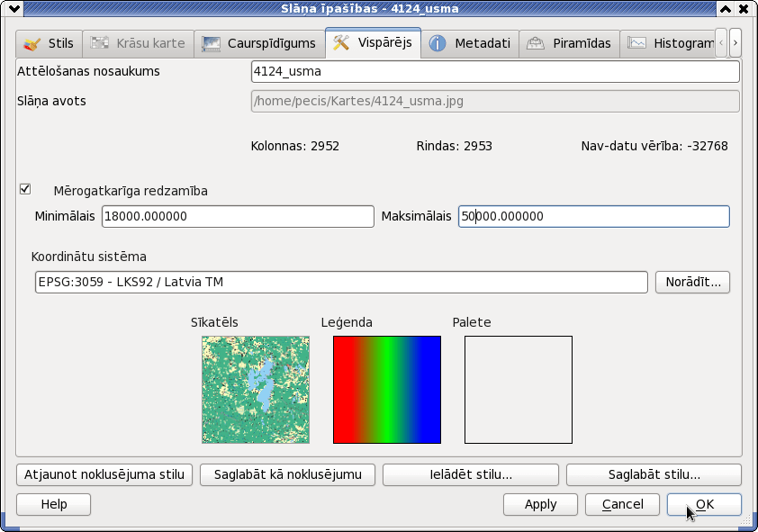The image size is (758, 532).
Task: Click the Kolonnas: 2952 text
Action: point(295,146)
